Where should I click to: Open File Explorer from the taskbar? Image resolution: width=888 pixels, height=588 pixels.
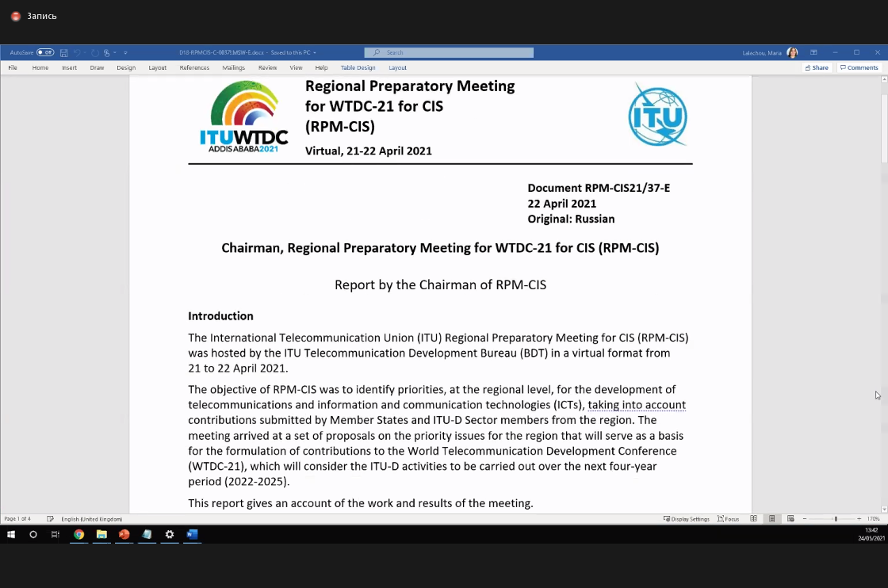click(x=101, y=534)
